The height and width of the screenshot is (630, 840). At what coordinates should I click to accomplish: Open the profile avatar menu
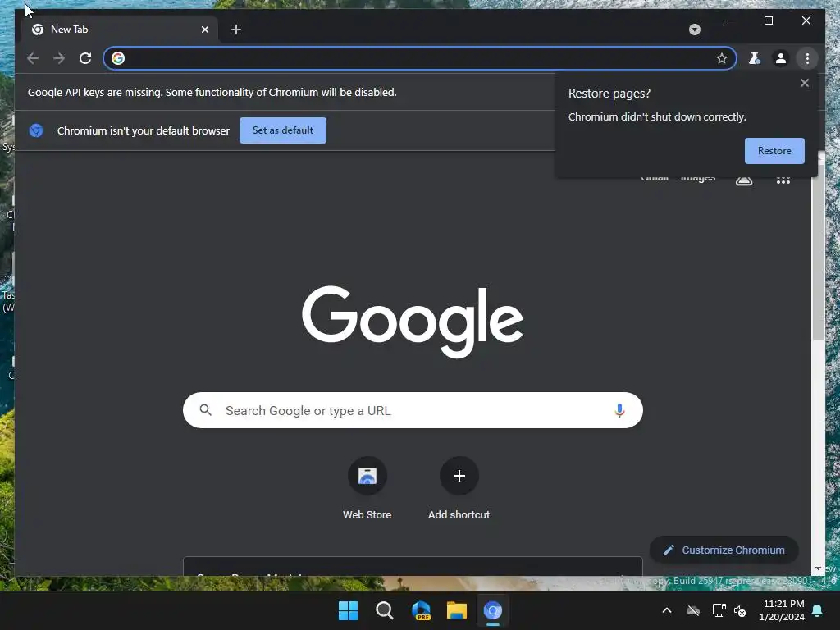(x=781, y=58)
